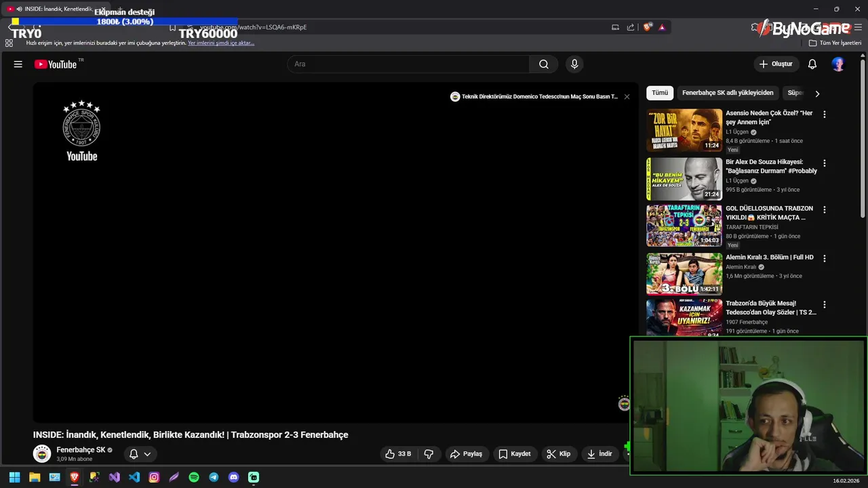Open Telegram from the taskbar
Viewport: 868px width, 488px height.
[214, 477]
